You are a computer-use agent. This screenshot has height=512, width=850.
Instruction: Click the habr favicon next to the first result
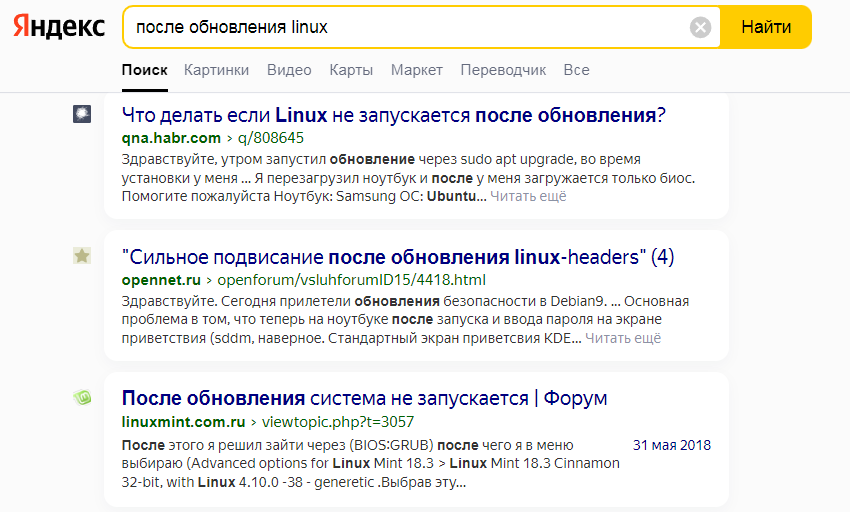(x=82, y=114)
